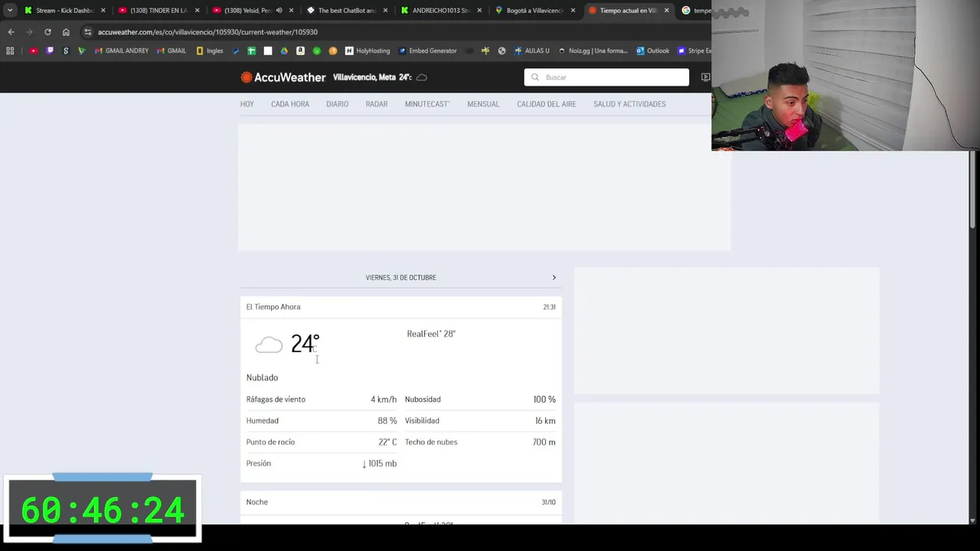Open CALIDAD DEL AIRE page
Screen dimensions: 980x551
coord(547,104)
